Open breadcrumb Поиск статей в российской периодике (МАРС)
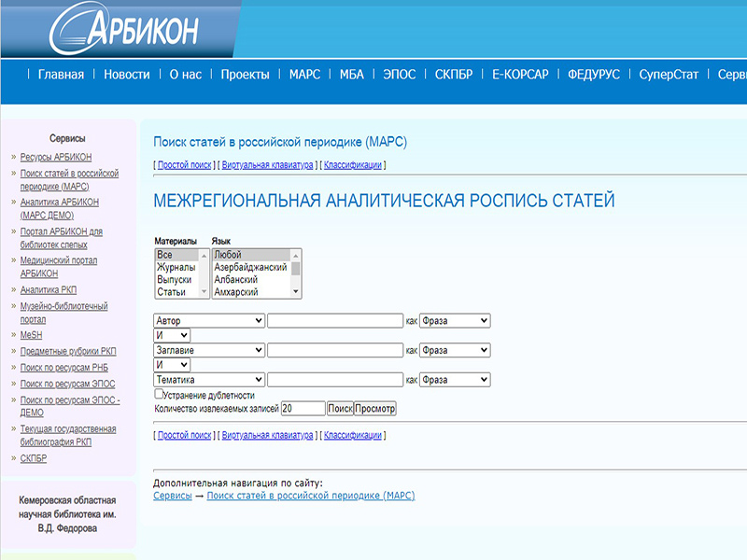This screenshot has height=560, width=747. pos(311,496)
